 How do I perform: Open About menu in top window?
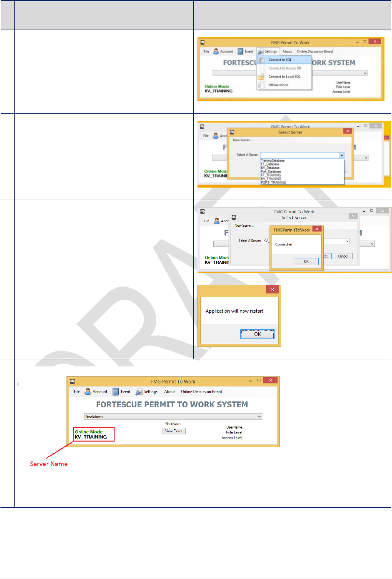287,52
